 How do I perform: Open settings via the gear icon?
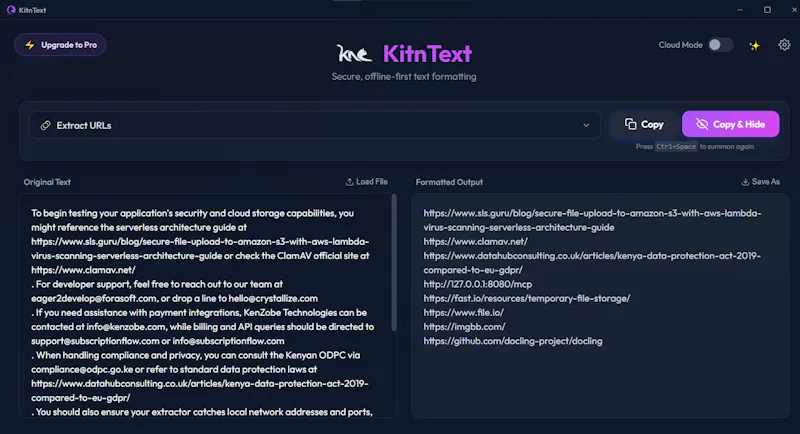tap(784, 45)
